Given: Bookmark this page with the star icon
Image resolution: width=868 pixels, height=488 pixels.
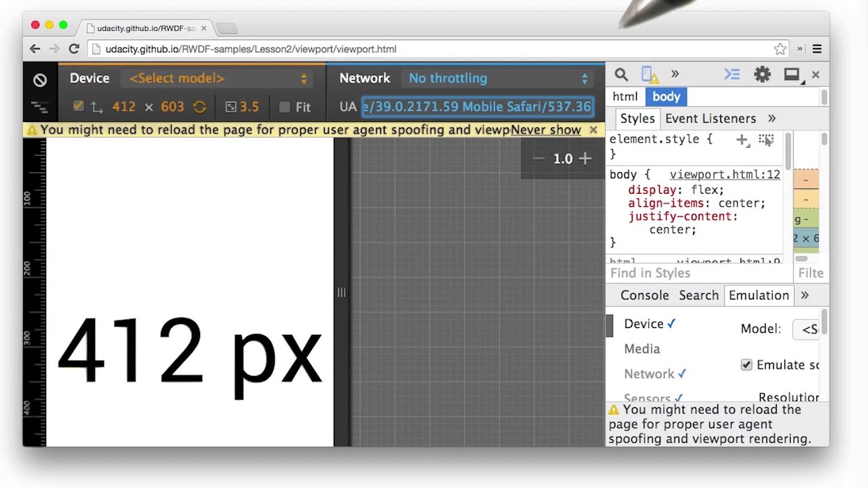Looking at the screenshot, I should point(780,49).
